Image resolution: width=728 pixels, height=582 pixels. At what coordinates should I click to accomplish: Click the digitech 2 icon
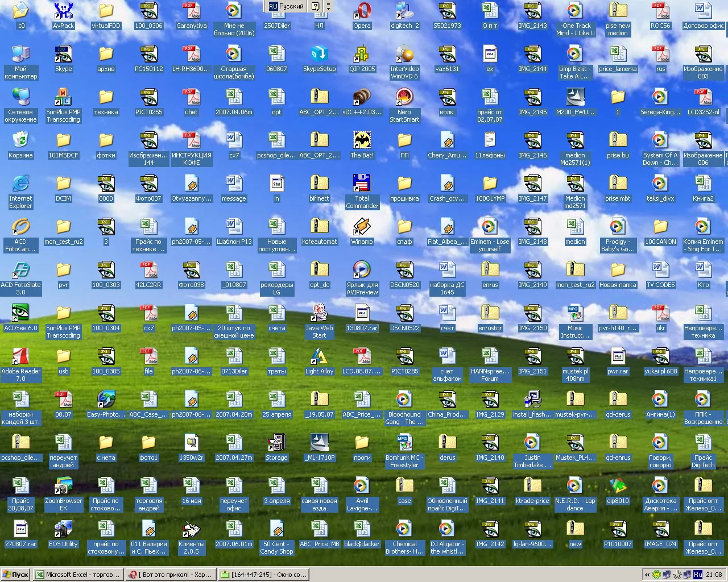tap(404, 15)
